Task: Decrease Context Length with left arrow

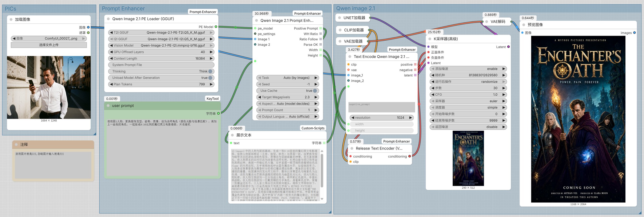Action: [x=111, y=58]
